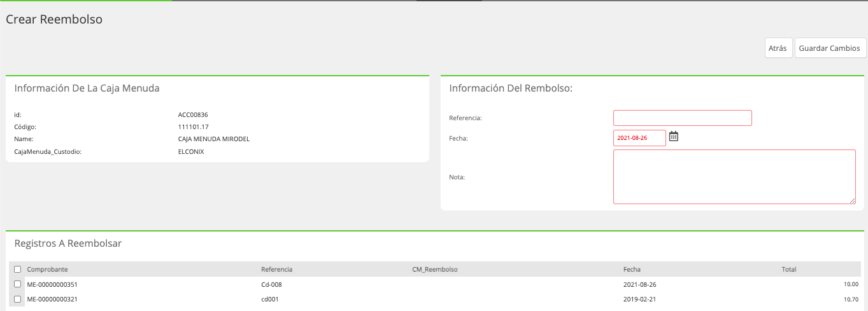Image resolution: width=868 pixels, height=311 pixels.
Task: Click the Cd-008 reference cell
Action: pos(271,284)
